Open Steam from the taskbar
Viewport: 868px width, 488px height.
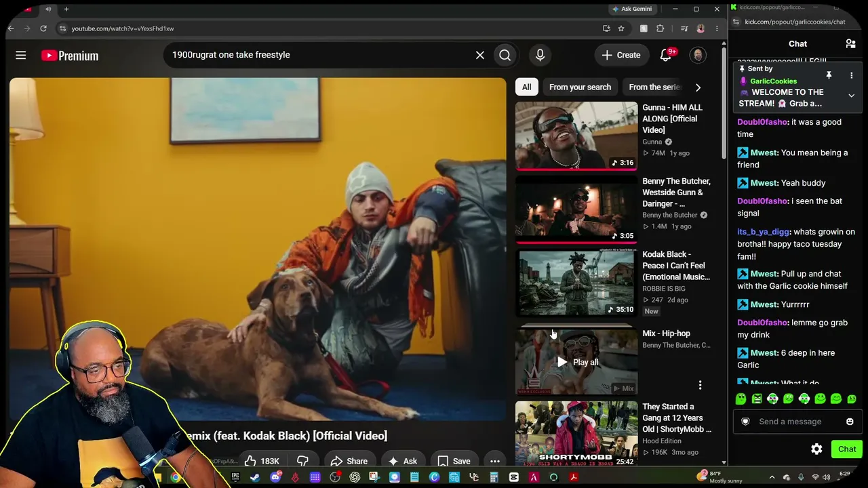(255, 477)
